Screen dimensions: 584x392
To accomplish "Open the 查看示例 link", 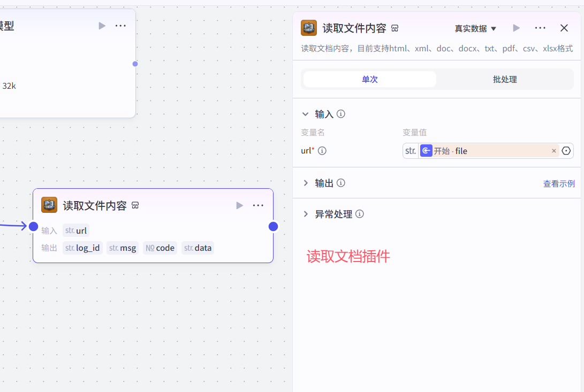I will point(559,183).
